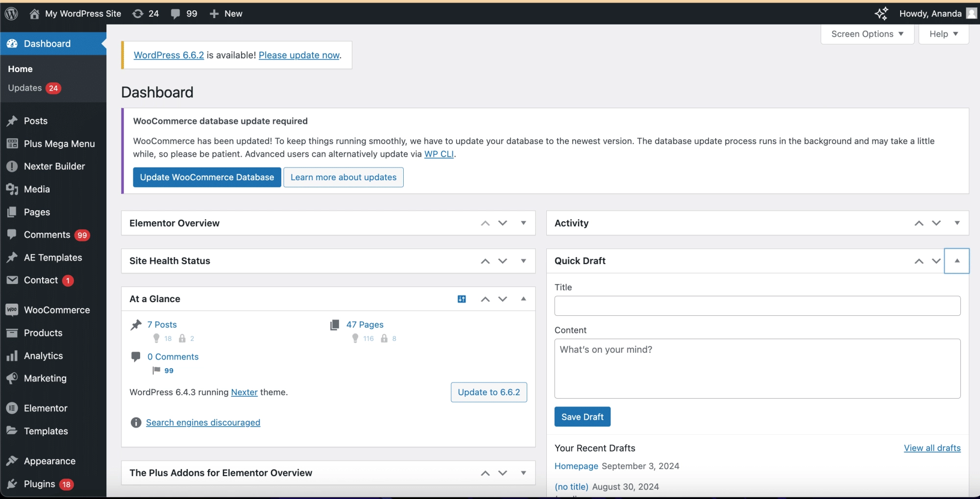The image size is (980, 499).
Task: Click the WordPress logo in the admin bar
Action: 11,13
